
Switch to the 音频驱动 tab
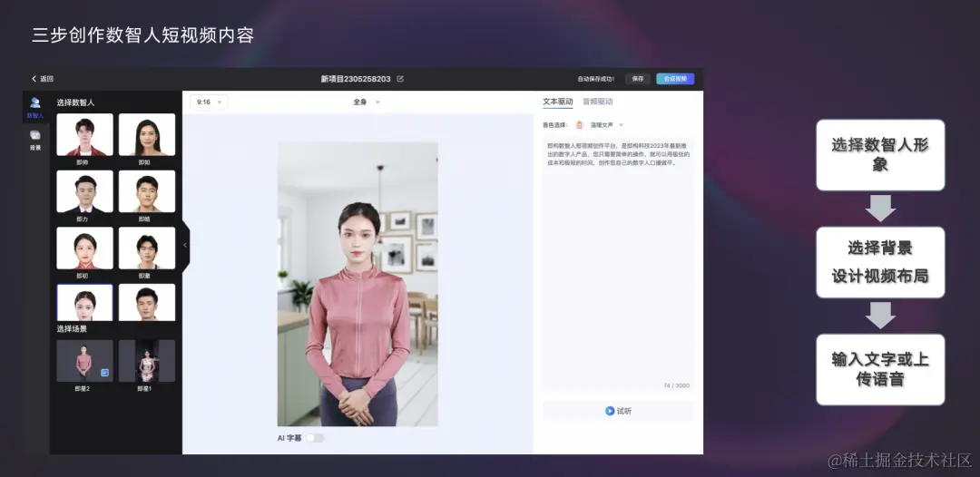pyautogui.click(x=597, y=102)
